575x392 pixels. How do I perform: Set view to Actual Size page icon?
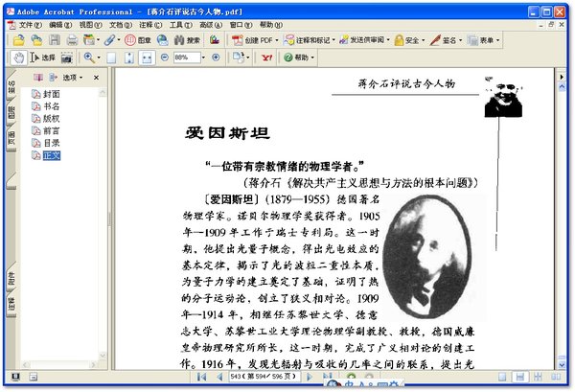pyautogui.click(x=111, y=58)
